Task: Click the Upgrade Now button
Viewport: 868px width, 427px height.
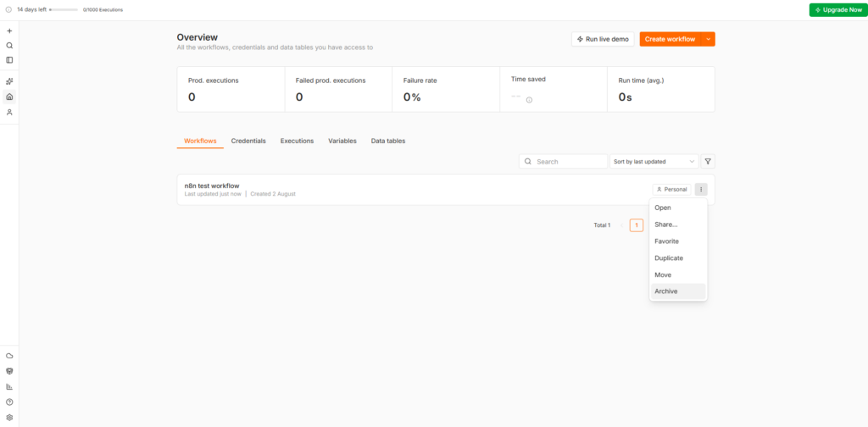Action: click(838, 10)
